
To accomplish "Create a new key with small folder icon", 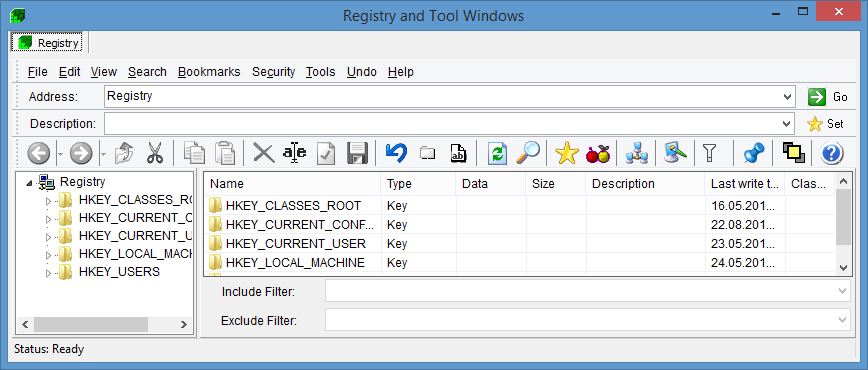I will [x=427, y=153].
